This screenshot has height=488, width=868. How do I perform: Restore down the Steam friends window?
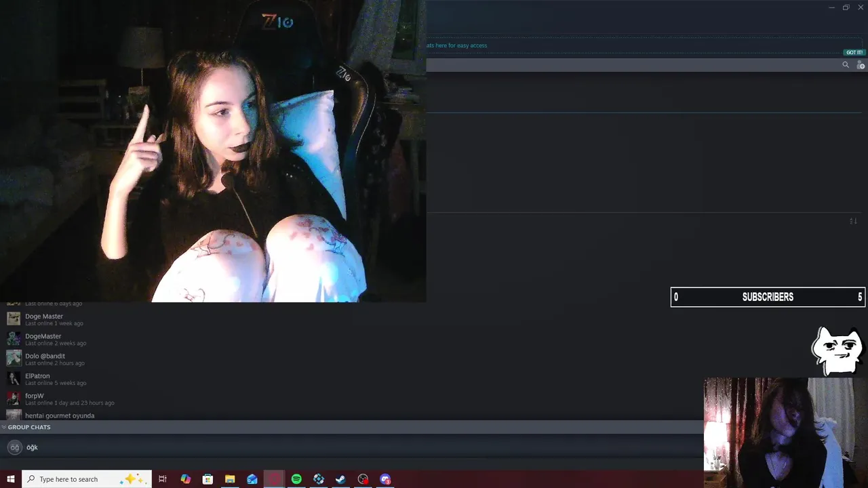[846, 7]
